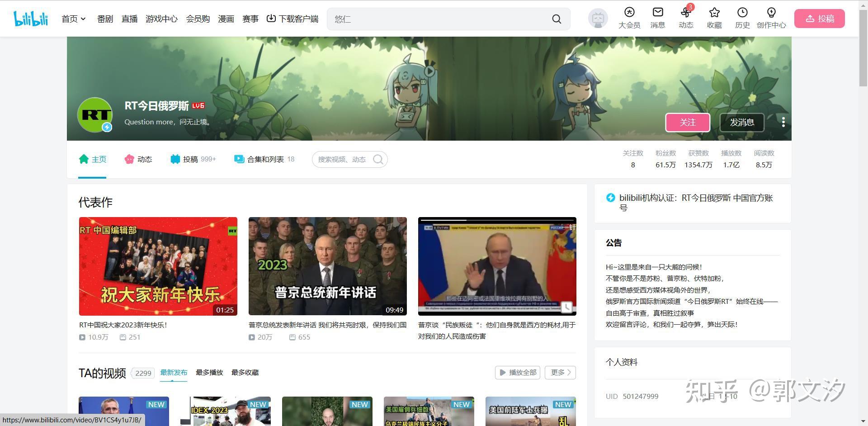Open the RT 中国编辑部 new year video thumbnail

[x=158, y=266]
